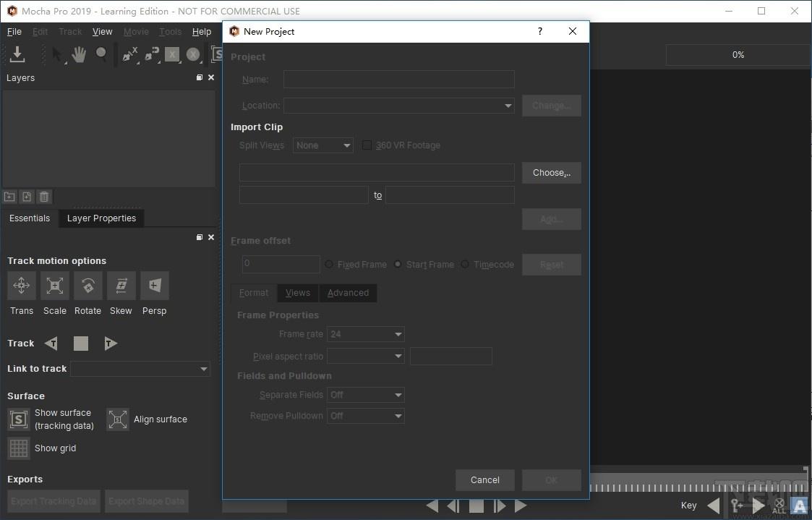This screenshot has width=812, height=520.
Task: Toggle Persp track motion option
Action: [x=154, y=286]
